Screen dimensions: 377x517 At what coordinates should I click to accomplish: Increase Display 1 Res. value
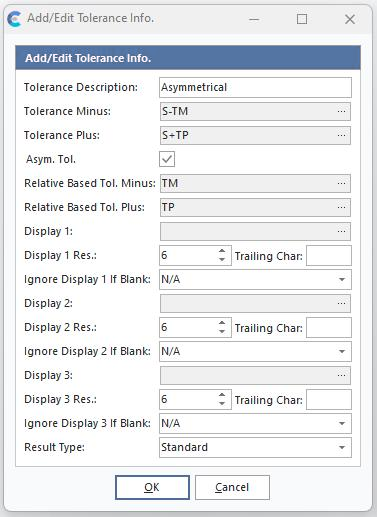tap(222, 251)
